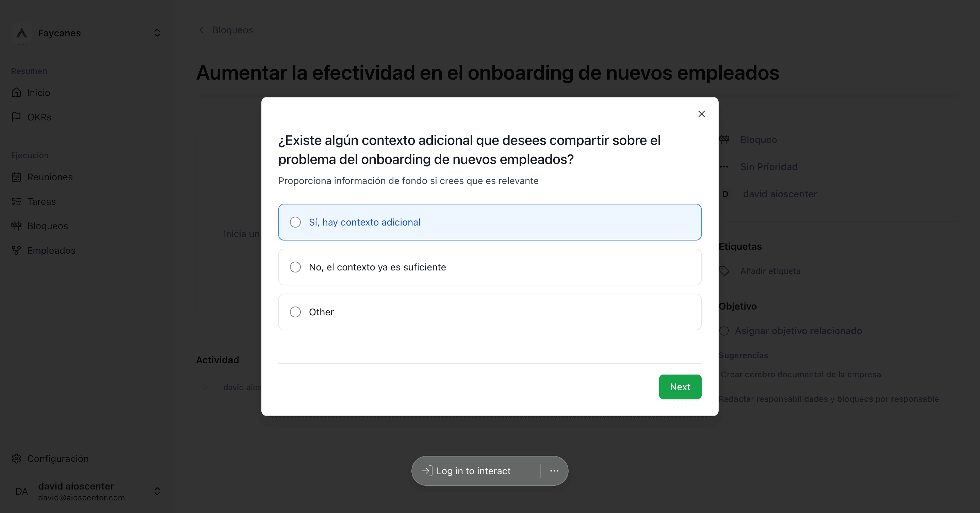This screenshot has width=980, height=513.
Task: Open Configuración gear icon
Action: (16, 459)
